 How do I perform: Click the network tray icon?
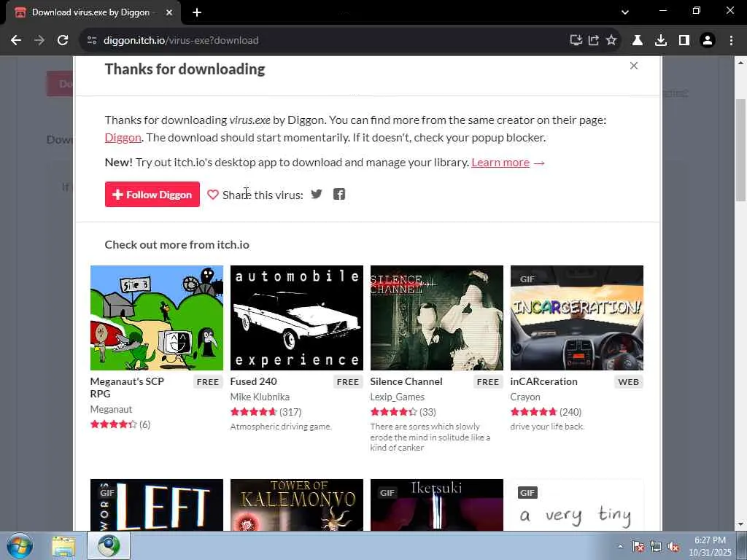click(x=656, y=547)
